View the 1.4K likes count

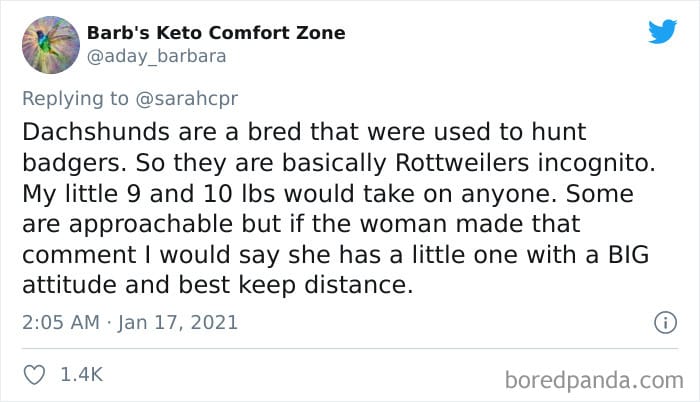pos(82,374)
